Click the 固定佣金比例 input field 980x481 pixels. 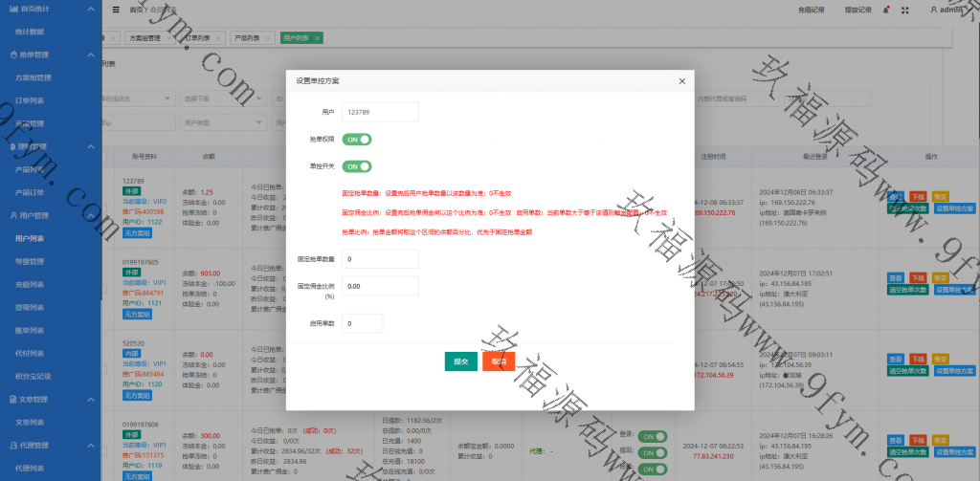(380, 286)
